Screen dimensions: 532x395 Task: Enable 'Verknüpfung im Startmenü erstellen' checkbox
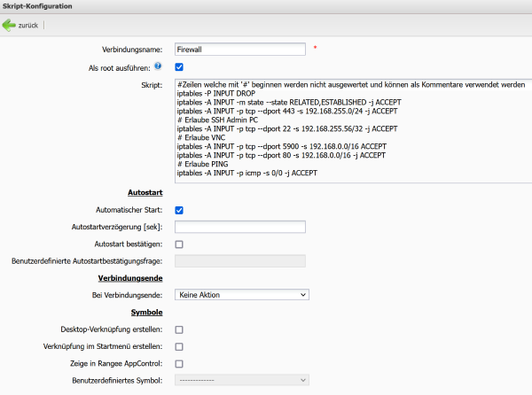[179, 346]
